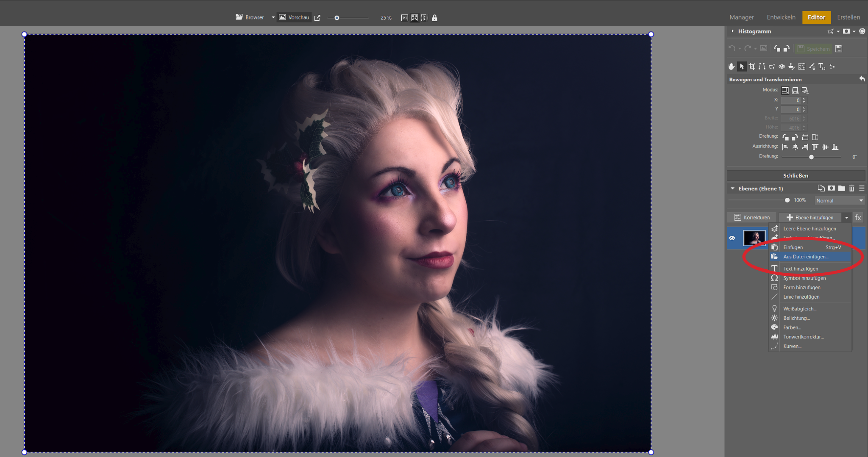The image size is (868, 457).
Task: Select the Move and Transform arrow tool
Action: point(742,66)
